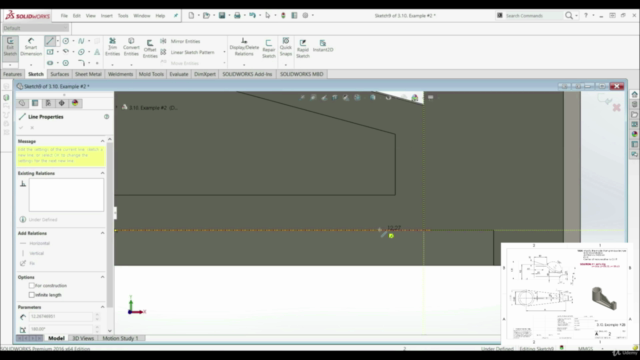Open the Tools menu
Viewport: 640px width, 360px height.
[x=123, y=16]
